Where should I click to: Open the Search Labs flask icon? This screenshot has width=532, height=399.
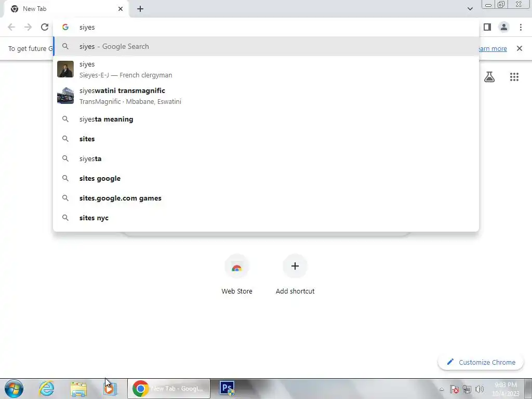[x=489, y=77]
